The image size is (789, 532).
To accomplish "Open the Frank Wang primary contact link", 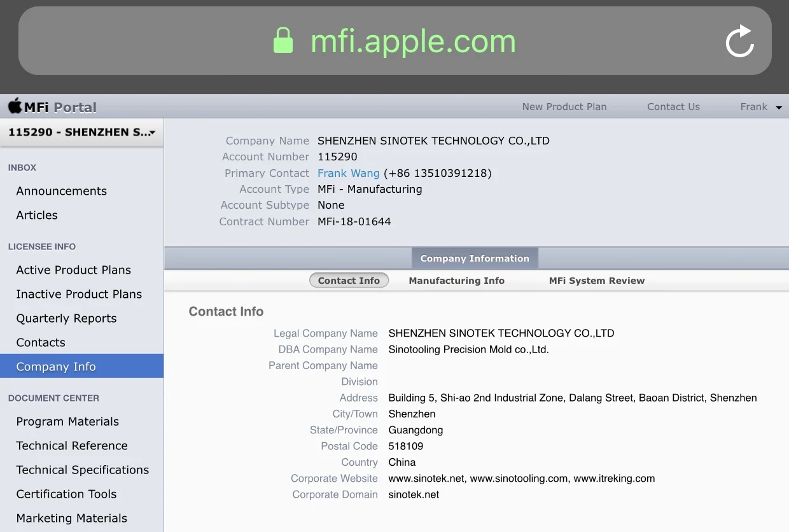I will pos(348,173).
